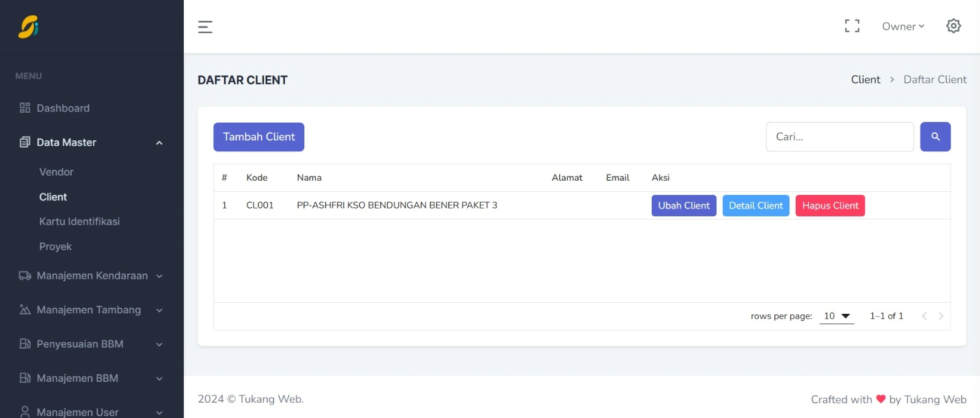Screen dimensions: 980x418
Task: Go to the next page arrow
Action: [x=941, y=316]
